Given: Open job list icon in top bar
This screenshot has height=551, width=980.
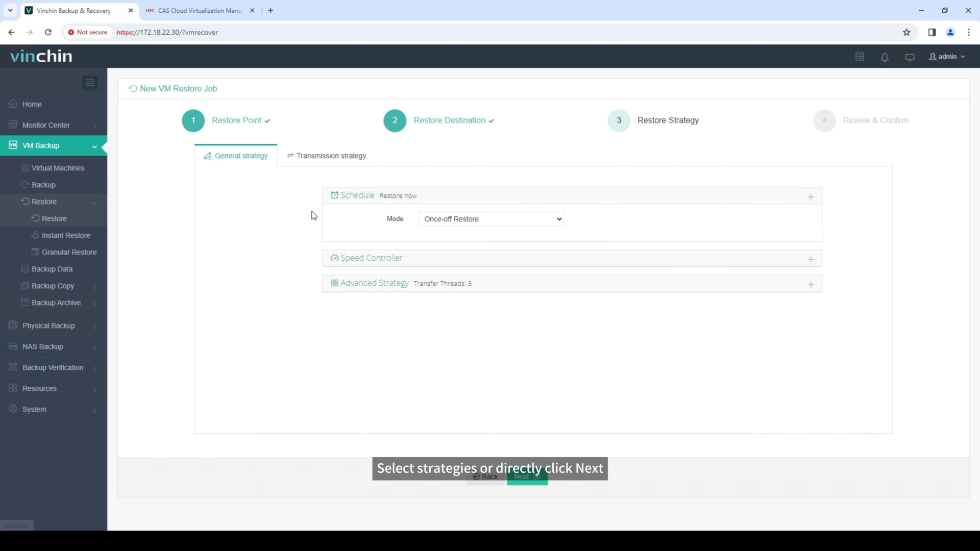Looking at the screenshot, I should 860,57.
